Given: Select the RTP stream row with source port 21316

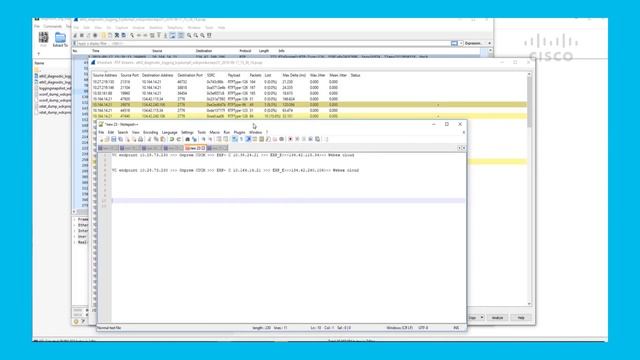Looking at the screenshot, I should click(x=309, y=82).
